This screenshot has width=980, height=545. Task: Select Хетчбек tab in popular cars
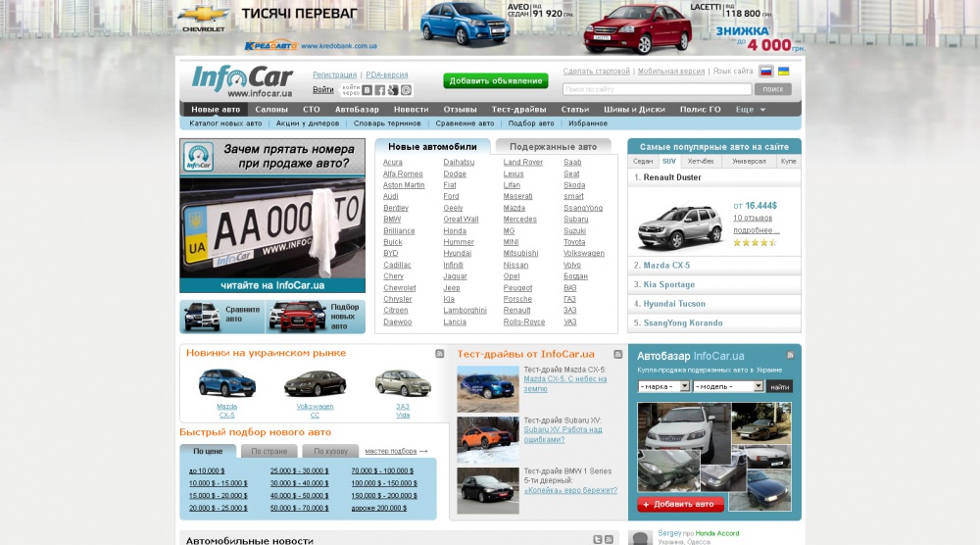pos(701,162)
